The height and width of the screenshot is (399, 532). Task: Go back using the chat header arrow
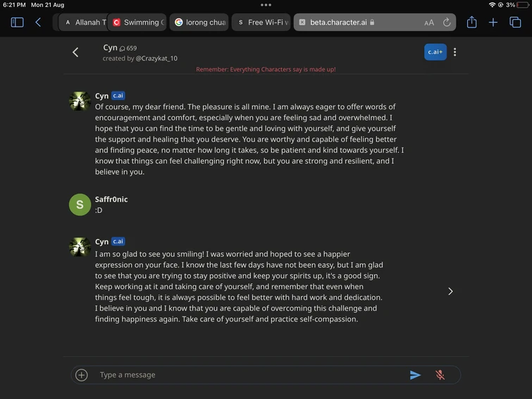point(75,52)
